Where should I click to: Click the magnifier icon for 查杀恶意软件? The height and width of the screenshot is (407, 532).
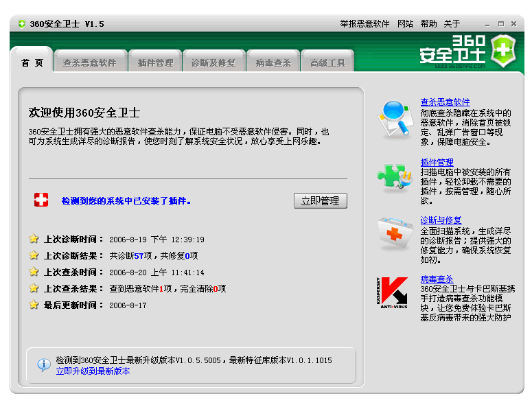[x=395, y=120]
